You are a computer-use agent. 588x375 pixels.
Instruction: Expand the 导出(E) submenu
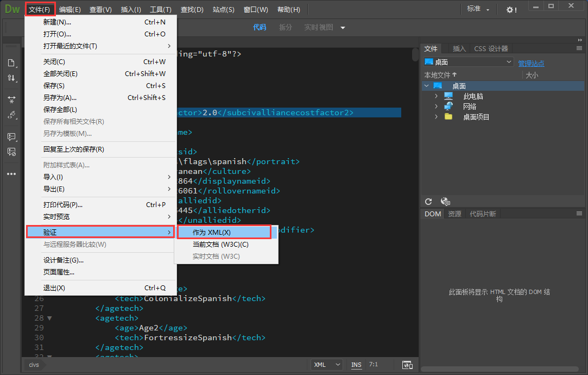100,189
